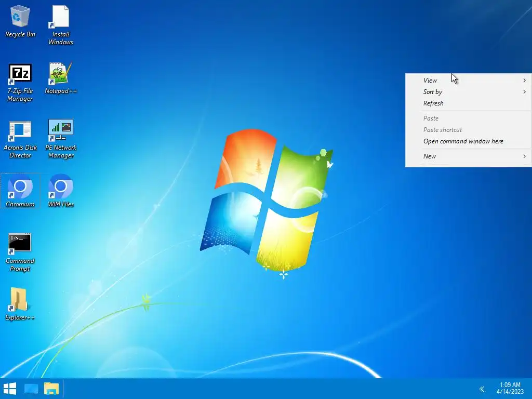Click the 'Recycle Bin' label text

20,34
